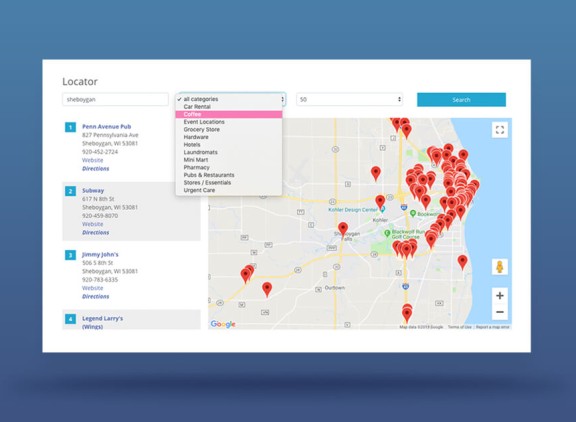Image resolution: width=576 pixels, height=422 pixels.
Task: Open Penn Avenue Pub Website link
Action: coord(93,160)
